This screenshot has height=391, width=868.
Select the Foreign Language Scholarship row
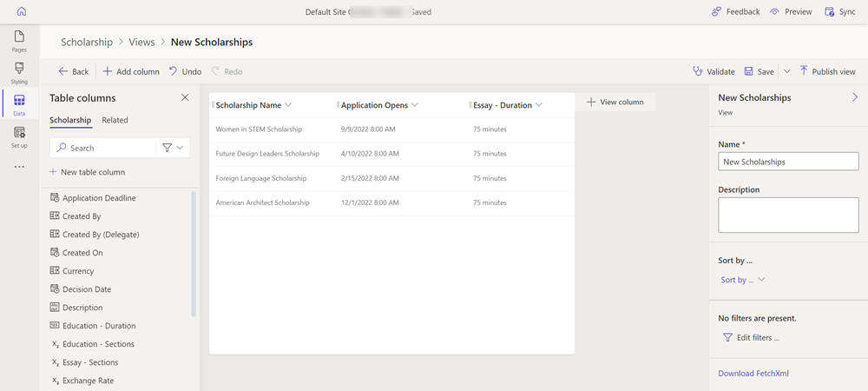tap(392, 178)
